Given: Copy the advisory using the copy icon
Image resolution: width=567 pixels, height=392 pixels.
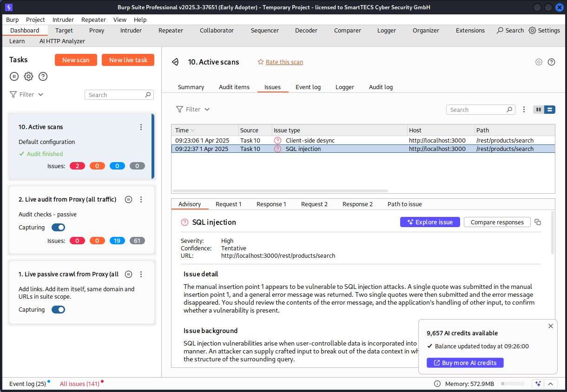Looking at the screenshot, I should tap(538, 222).
